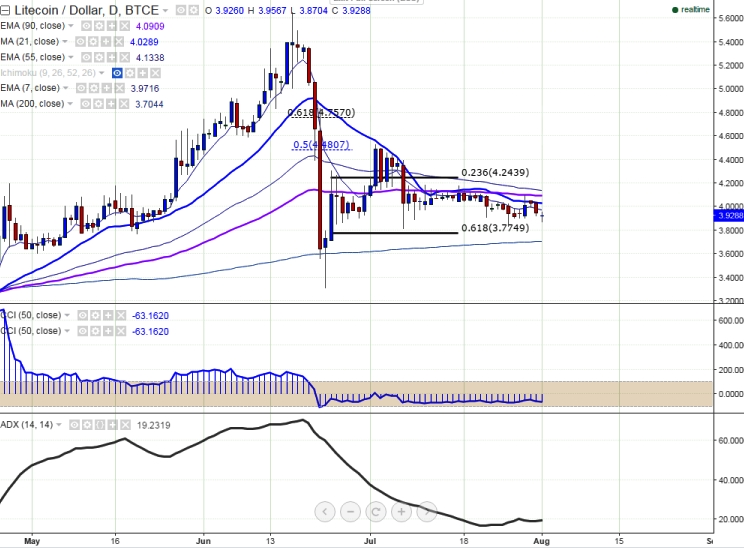The height and width of the screenshot is (548, 744).
Task: Click the 0.5(4.4807) Fibonacci label
Action: tap(323, 145)
